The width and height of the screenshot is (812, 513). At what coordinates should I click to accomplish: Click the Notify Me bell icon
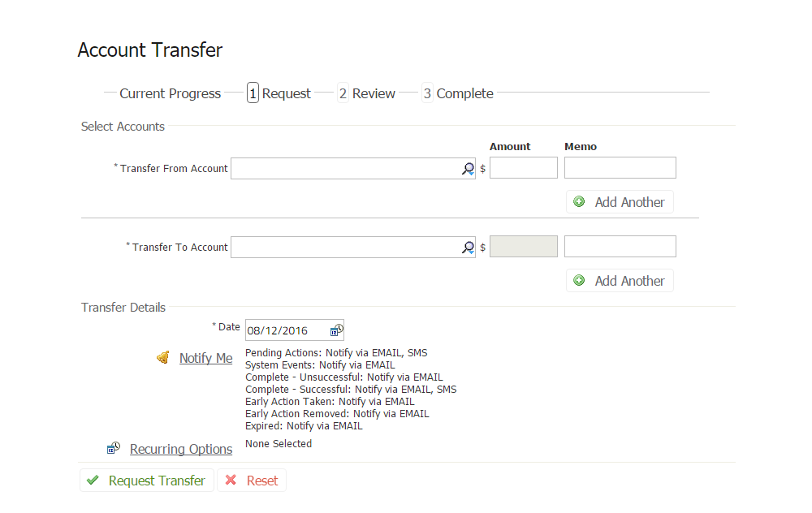[x=163, y=358]
